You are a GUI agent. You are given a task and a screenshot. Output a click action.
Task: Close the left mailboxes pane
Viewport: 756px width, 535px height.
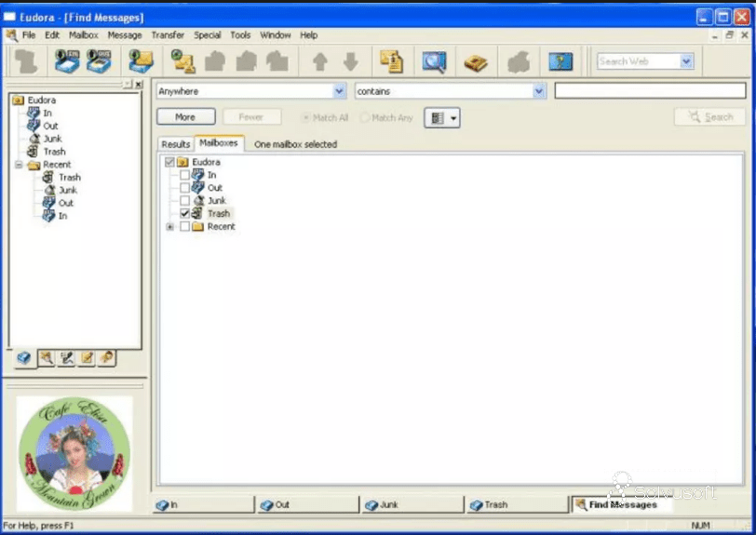click(x=139, y=85)
